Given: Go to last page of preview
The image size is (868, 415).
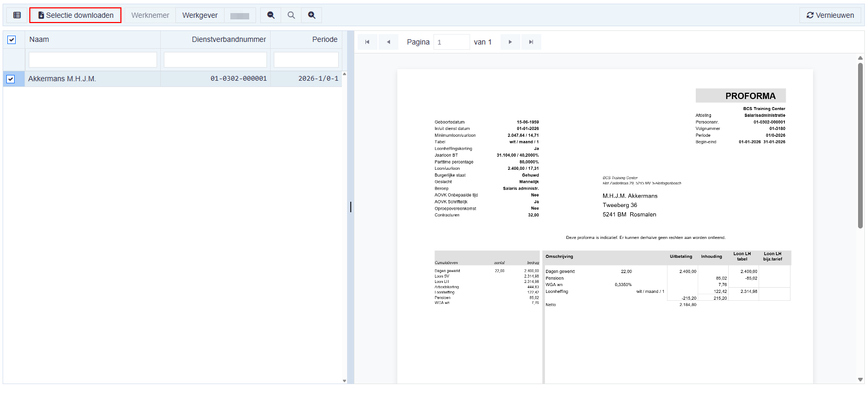Looking at the screenshot, I should point(531,42).
